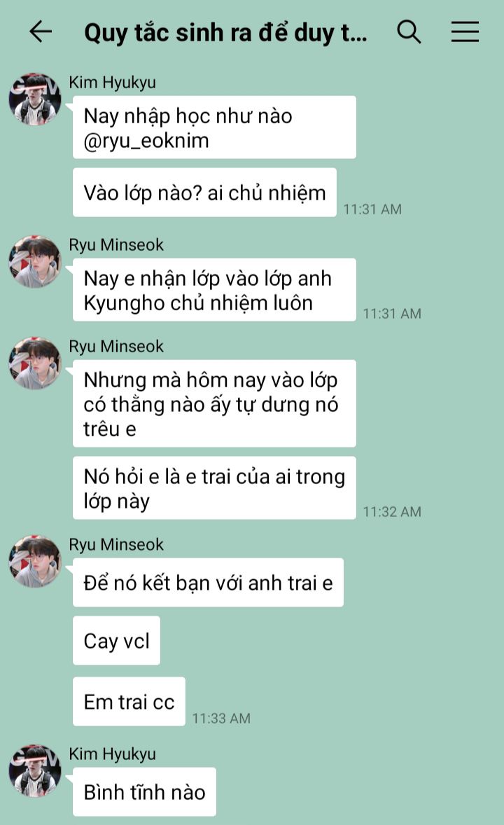Click the @ryu_eoknim mention
This screenshot has width=504, height=825.
[x=146, y=141]
